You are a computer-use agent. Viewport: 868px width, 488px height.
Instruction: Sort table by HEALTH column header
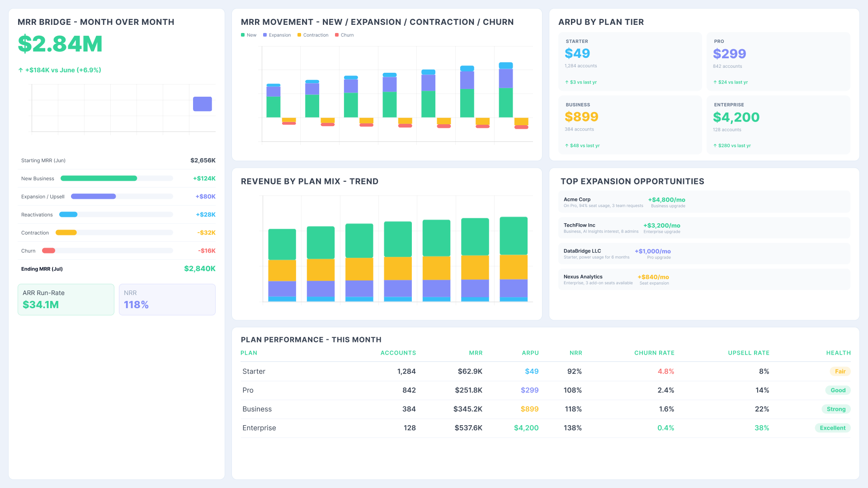pos(839,353)
